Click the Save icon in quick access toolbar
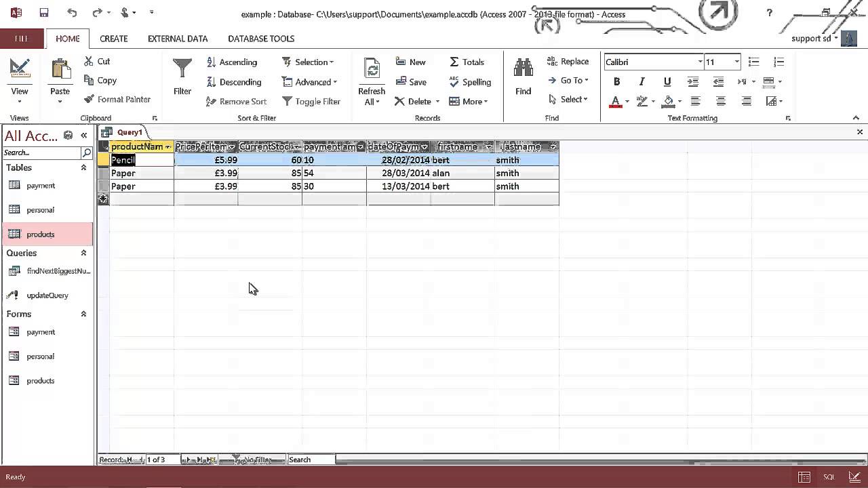868x488 pixels. [x=44, y=13]
